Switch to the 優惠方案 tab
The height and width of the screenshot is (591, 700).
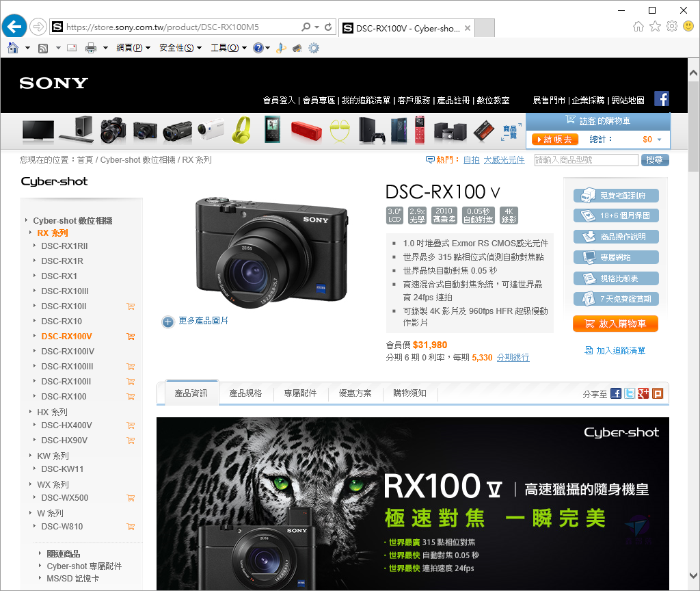(355, 393)
